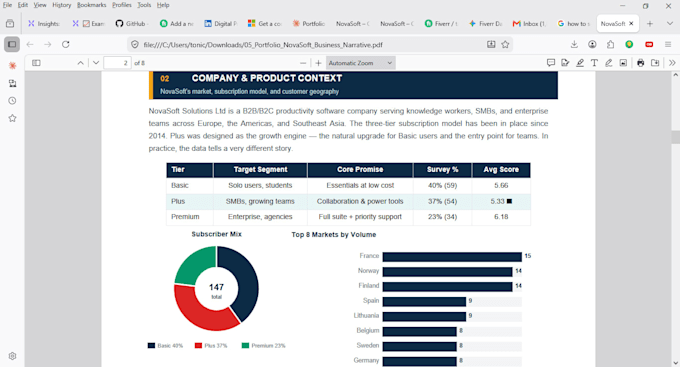Expand the PDF tools overflow menu
This screenshot has height=367, width=680.
click(672, 63)
